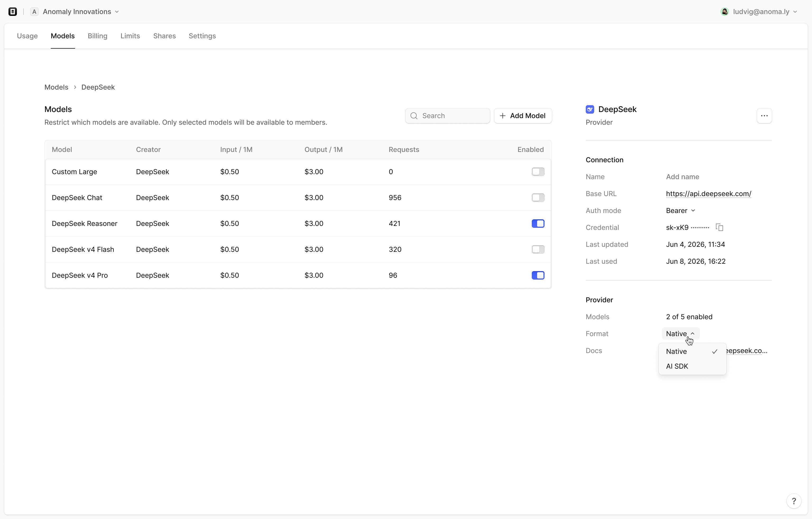This screenshot has width=812, height=519.
Task: Click the 956 requests value
Action: click(395, 198)
